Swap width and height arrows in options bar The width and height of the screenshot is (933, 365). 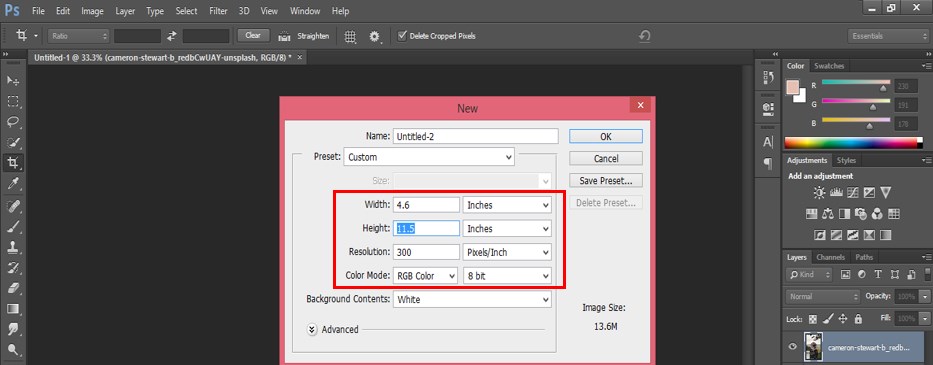(171, 36)
